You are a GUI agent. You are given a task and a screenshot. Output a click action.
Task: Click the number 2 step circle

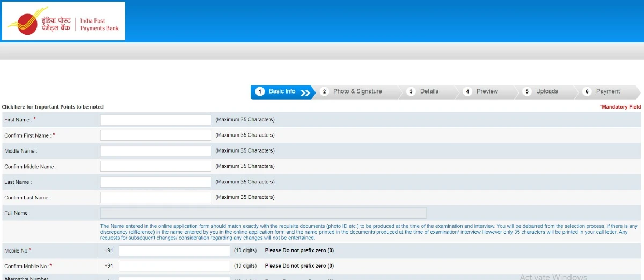tap(324, 92)
